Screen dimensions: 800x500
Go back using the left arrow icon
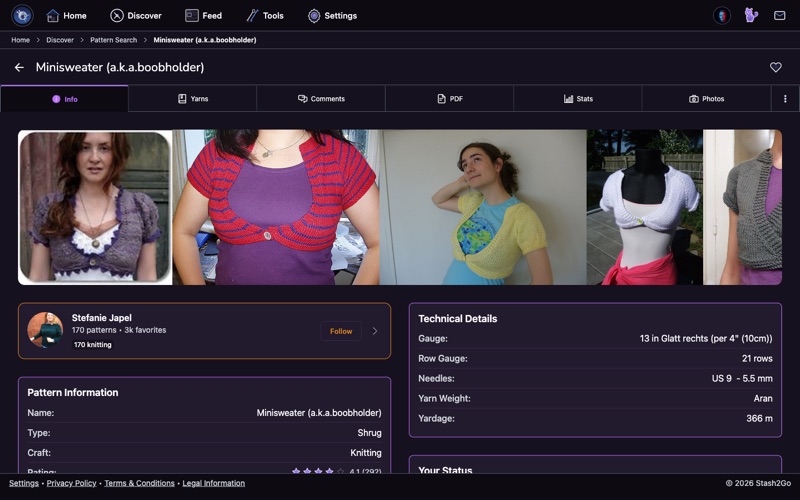[19, 67]
